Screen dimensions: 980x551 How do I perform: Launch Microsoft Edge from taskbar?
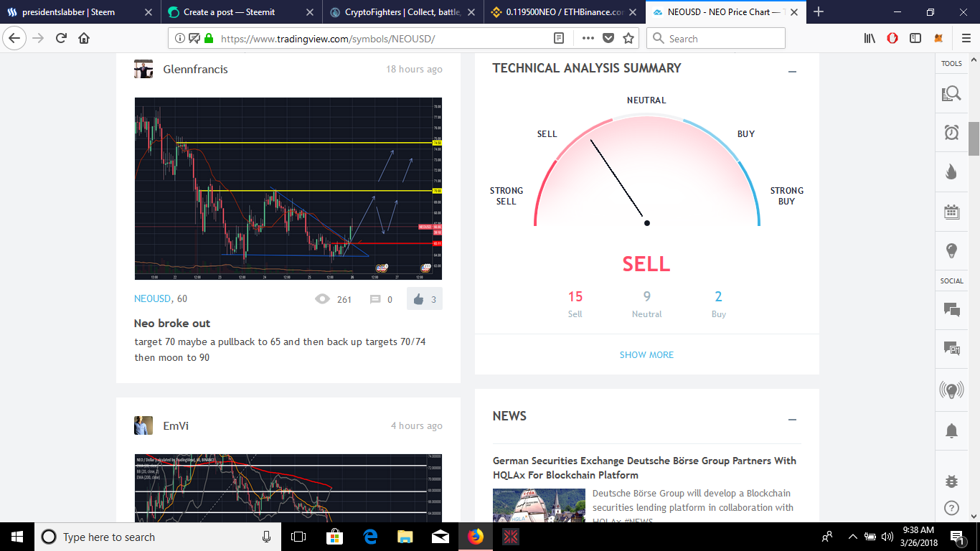370,537
